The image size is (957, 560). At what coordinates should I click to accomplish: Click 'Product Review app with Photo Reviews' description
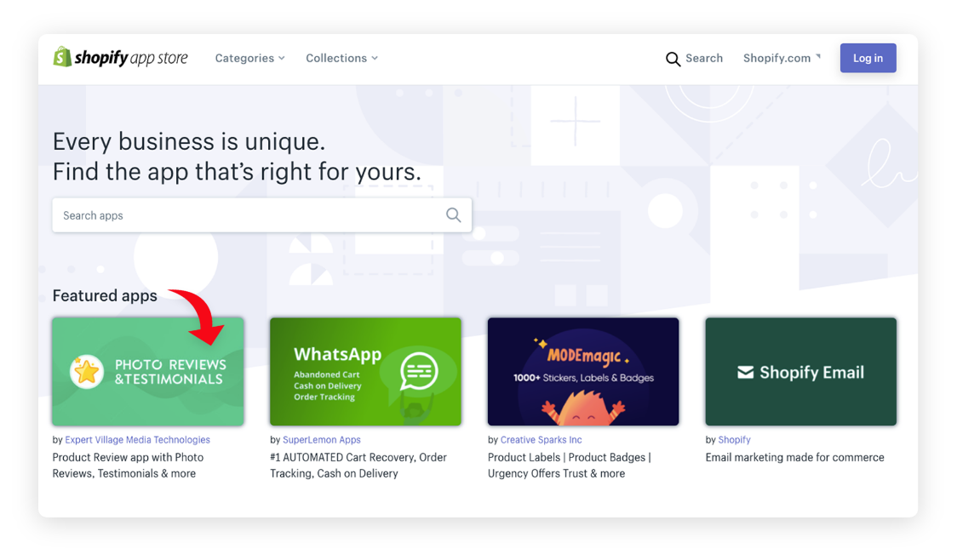coord(129,466)
